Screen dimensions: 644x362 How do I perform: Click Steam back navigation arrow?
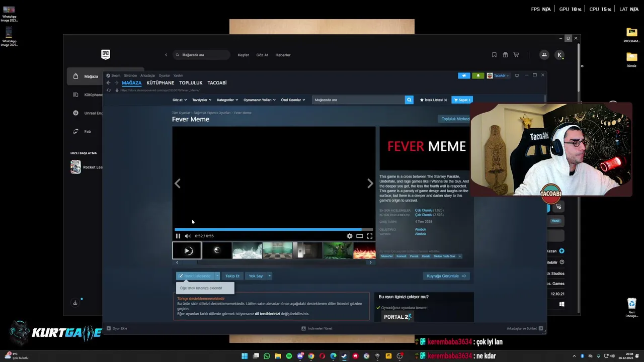pyautogui.click(x=108, y=83)
